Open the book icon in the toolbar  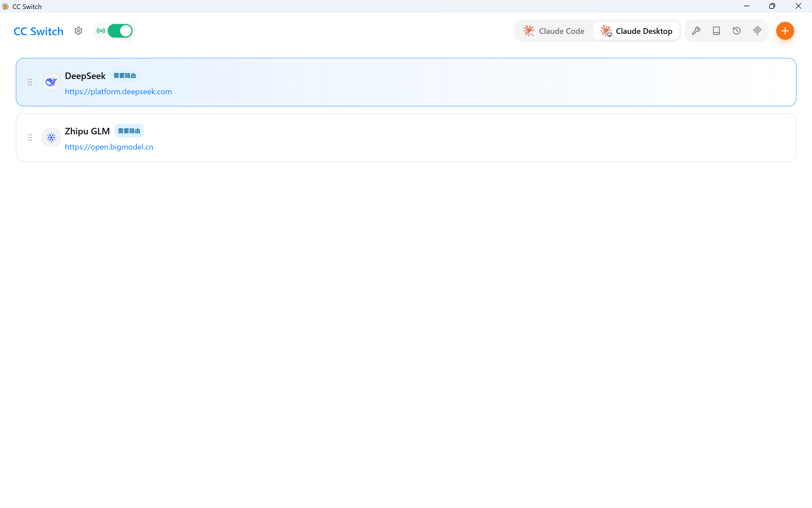pos(716,31)
